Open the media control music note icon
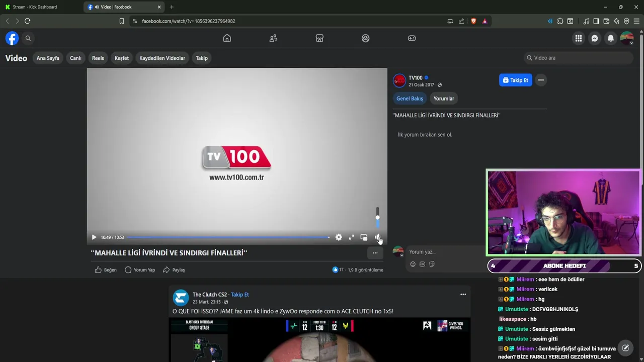 point(586,21)
